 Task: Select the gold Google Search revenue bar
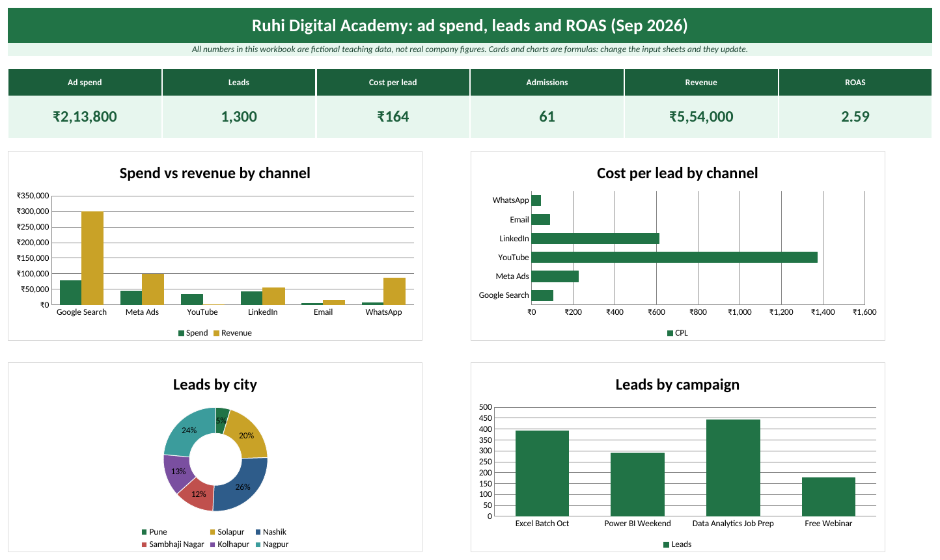tap(92, 258)
